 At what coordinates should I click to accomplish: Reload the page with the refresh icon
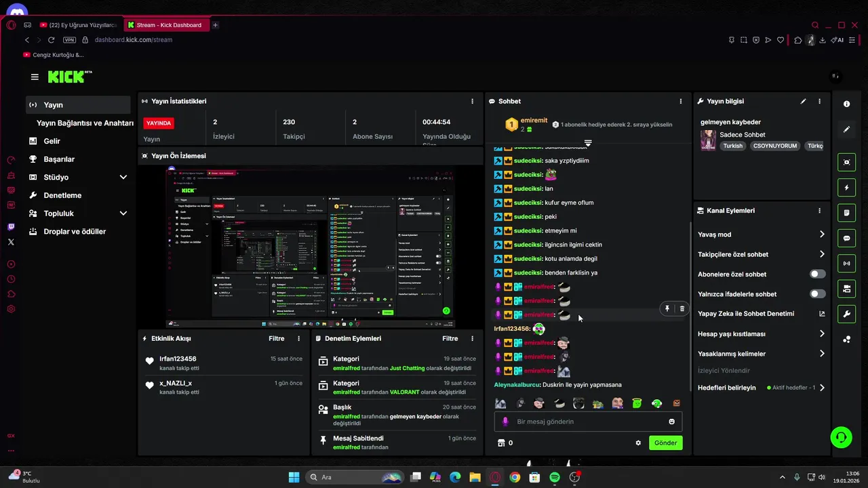51,40
